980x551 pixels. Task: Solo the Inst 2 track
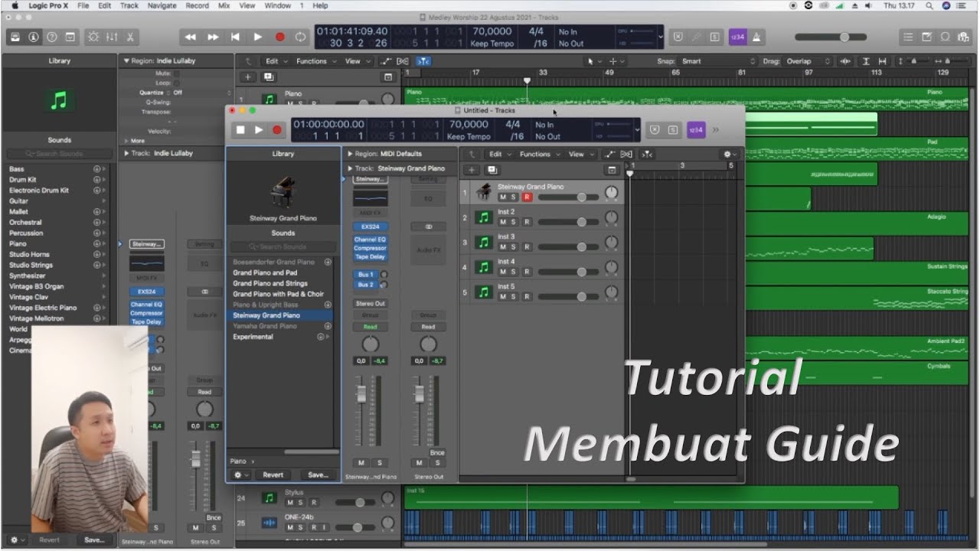point(514,222)
